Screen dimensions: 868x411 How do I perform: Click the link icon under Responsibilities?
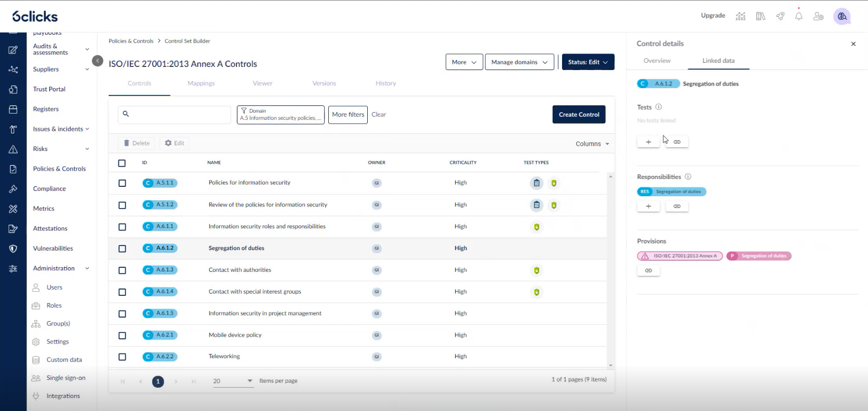click(x=677, y=206)
